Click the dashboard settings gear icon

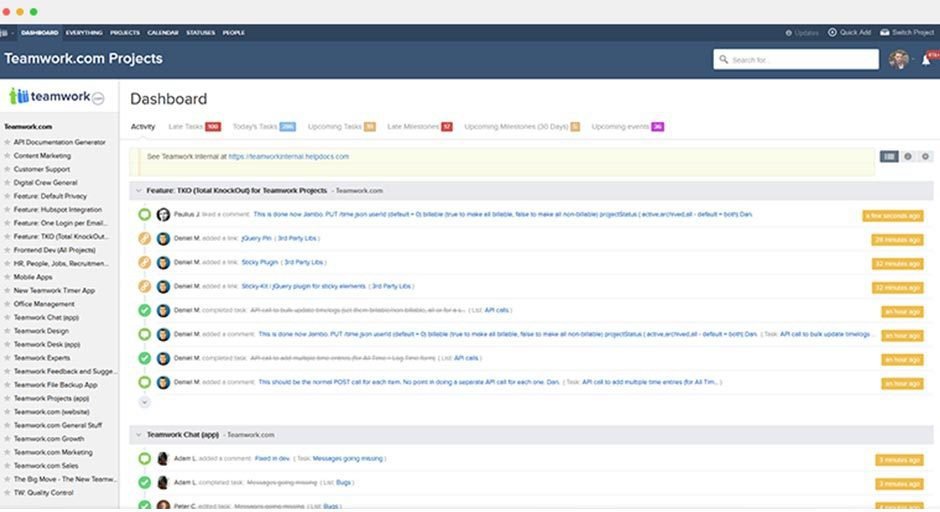click(x=926, y=156)
